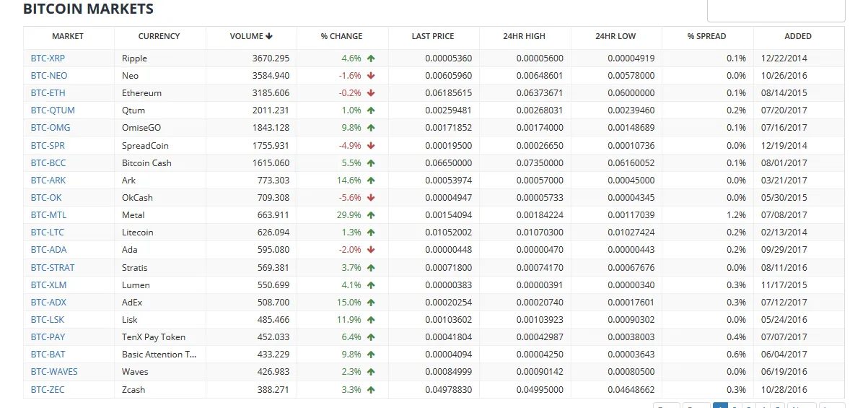Click the red down arrow in BTC-NEO row
Screen dimensions: 868x408
(371, 76)
